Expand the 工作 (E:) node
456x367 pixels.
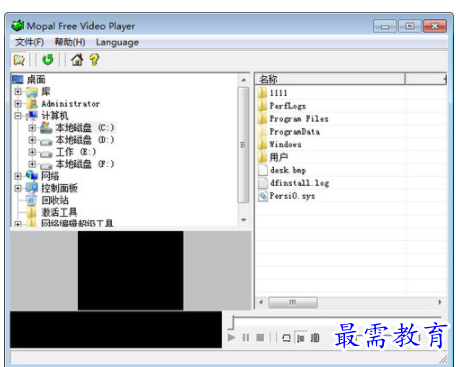(32, 152)
